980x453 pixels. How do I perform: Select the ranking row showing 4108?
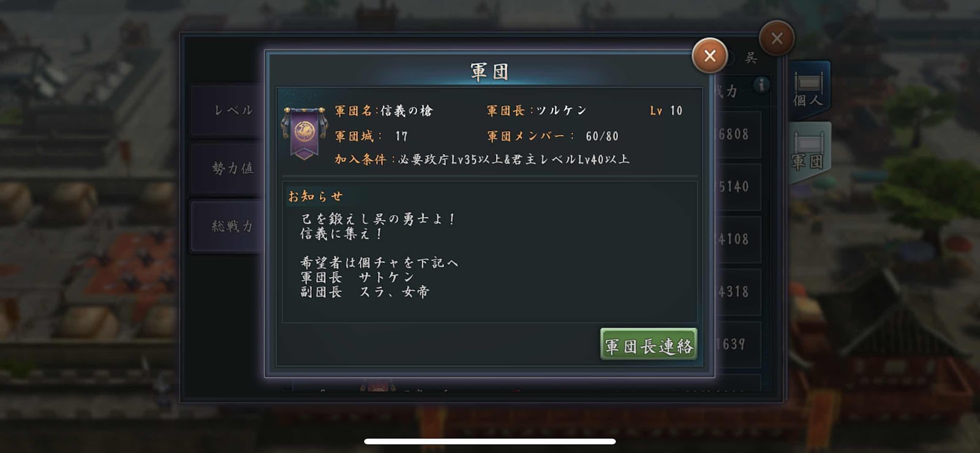[x=737, y=240]
